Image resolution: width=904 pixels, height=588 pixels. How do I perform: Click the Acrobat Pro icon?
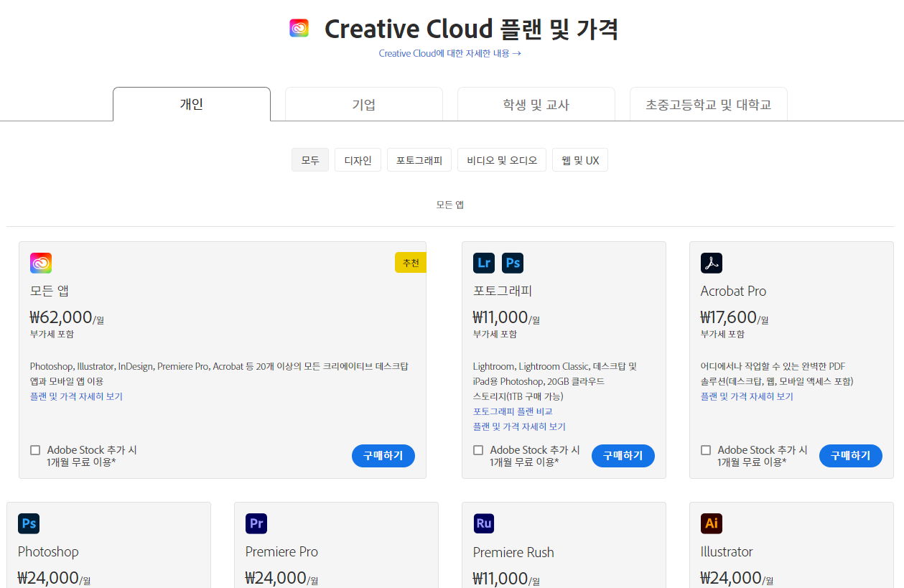coord(712,263)
